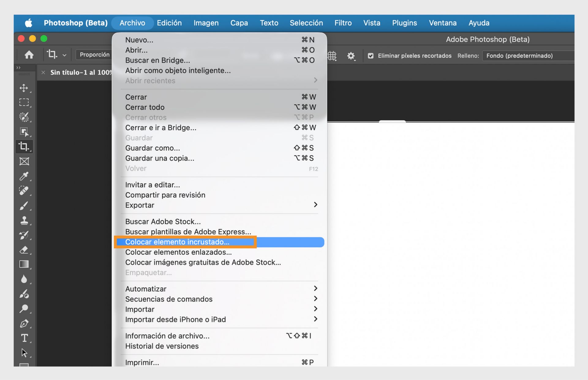This screenshot has width=588, height=380.
Task: Uncheck Eliminar píxeles recortados
Action: click(371, 56)
